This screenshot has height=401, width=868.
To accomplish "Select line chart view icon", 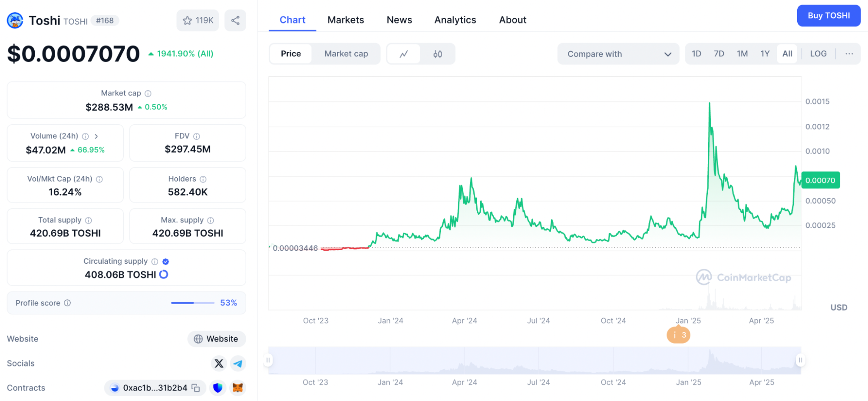I will [404, 54].
